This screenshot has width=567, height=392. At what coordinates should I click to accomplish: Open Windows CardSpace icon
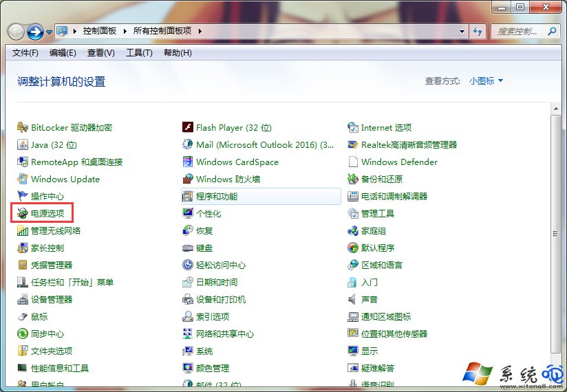(x=188, y=162)
